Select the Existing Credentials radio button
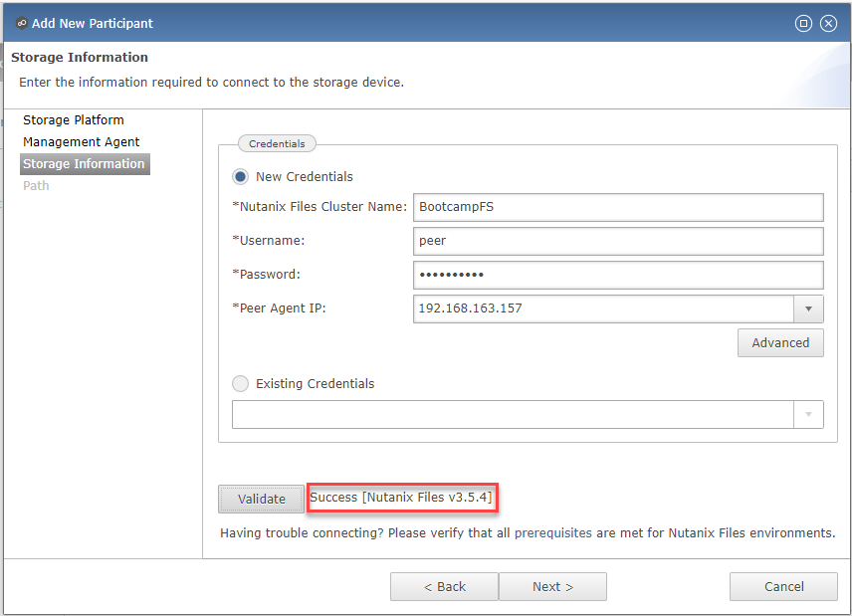852x616 pixels. (240, 383)
